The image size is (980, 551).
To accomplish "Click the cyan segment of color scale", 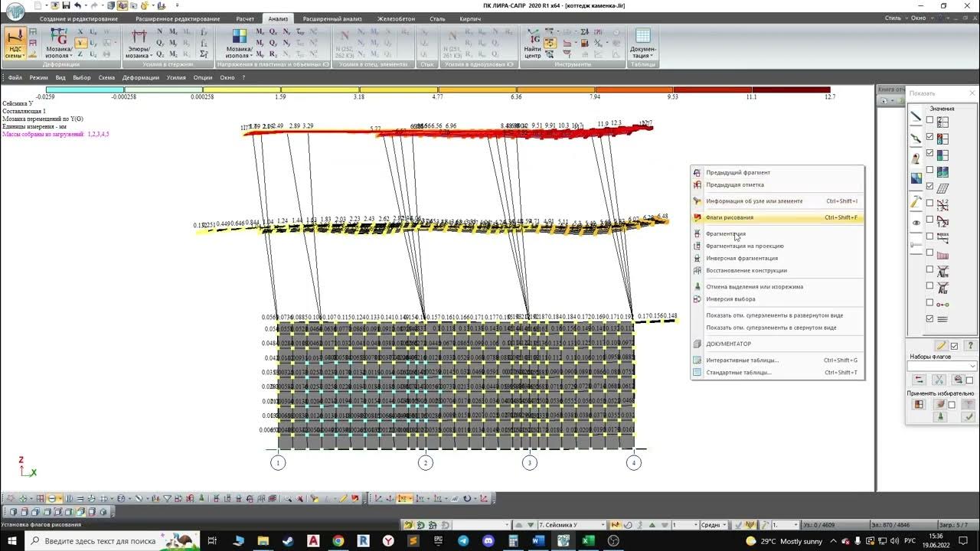I will coord(85,90).
